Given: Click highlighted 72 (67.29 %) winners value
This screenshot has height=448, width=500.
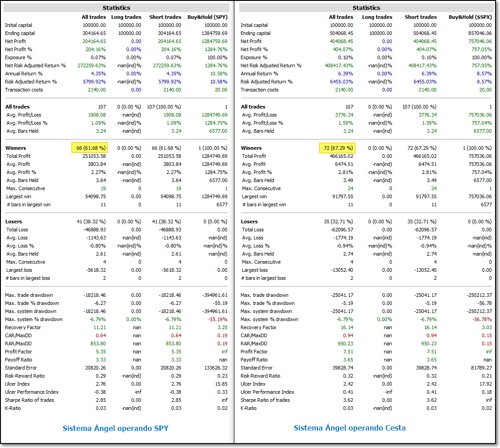Looking at the screenshot, I should (x=337, y=148).
